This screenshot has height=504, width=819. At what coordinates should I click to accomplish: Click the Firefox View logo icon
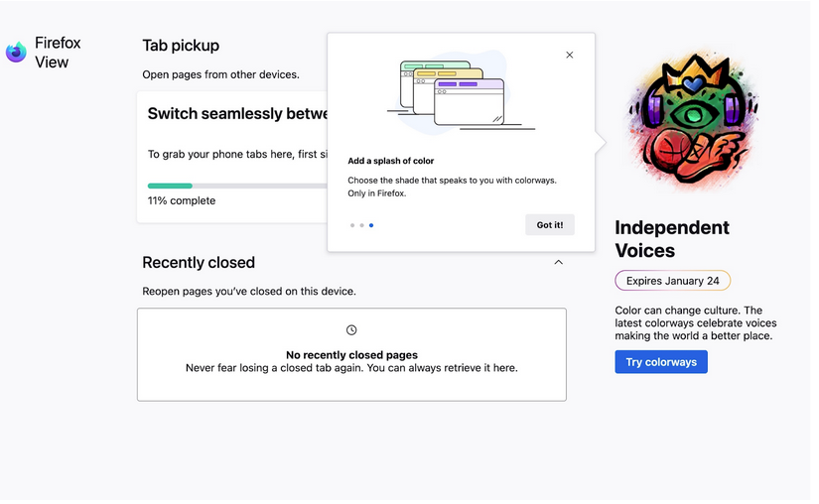tap(16, 52)
